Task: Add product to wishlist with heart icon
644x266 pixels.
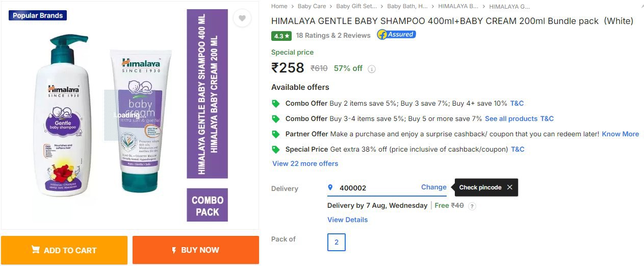Action: point(242,18)
